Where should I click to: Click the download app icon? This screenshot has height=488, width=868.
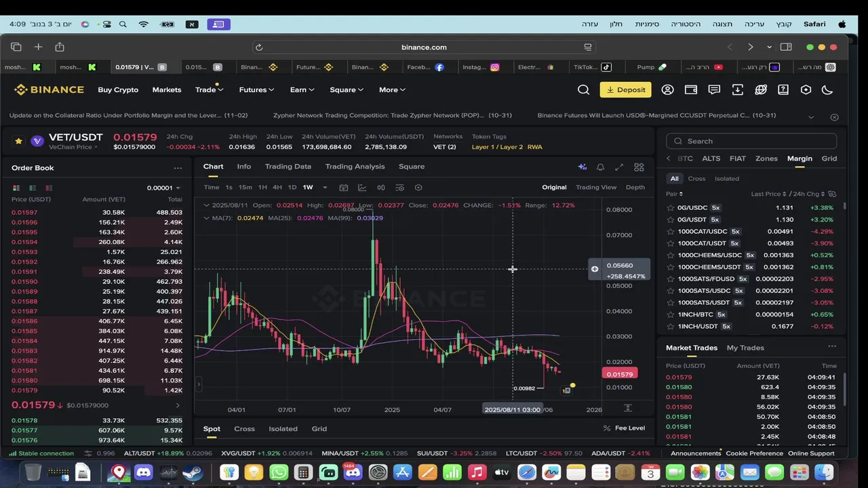point(737,89)
